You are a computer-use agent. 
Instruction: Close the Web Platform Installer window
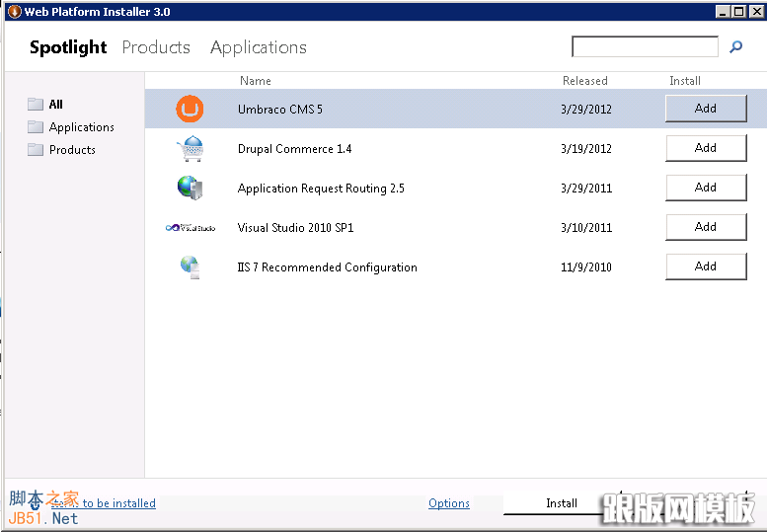point(757,11)
